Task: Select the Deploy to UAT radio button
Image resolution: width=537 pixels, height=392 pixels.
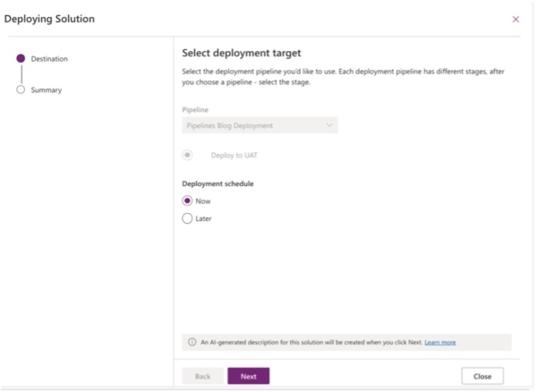Action: tap(187, 155)
